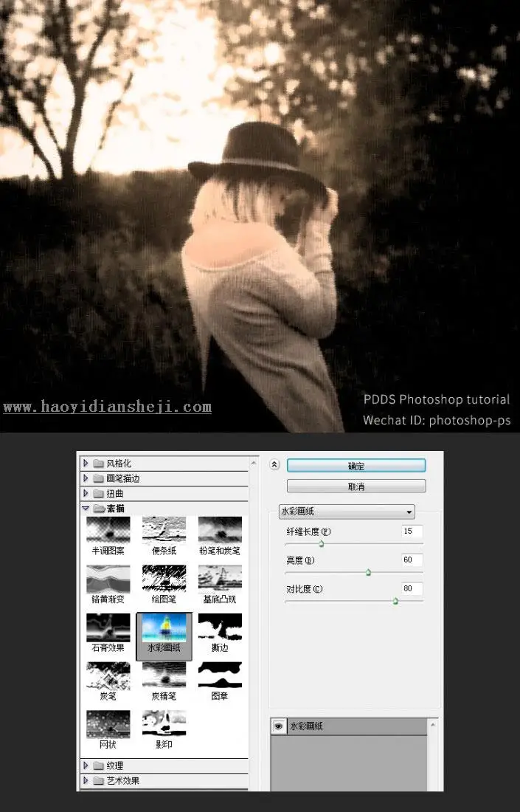Expand the 风格化 filter folder

point(86,463)
